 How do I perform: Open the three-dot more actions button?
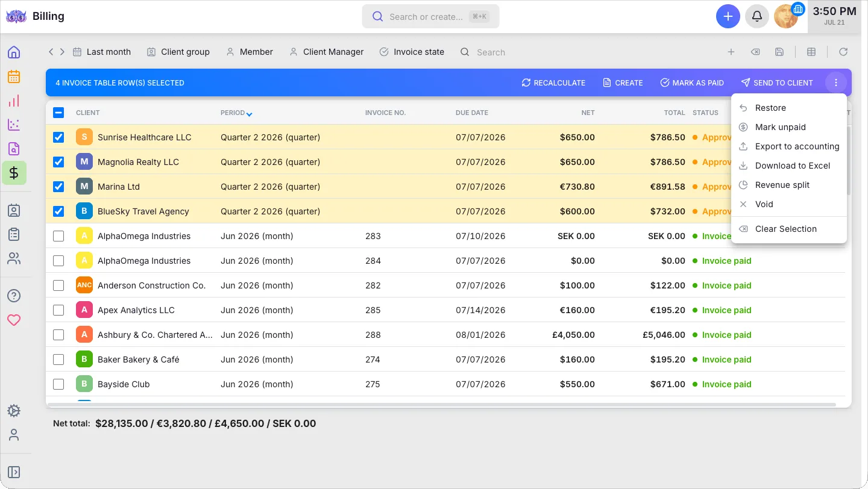[835, 83]
